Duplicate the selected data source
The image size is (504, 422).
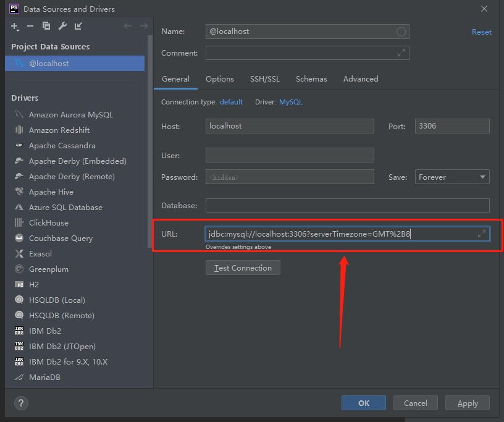pyautogui.click(x=46, y=26)
